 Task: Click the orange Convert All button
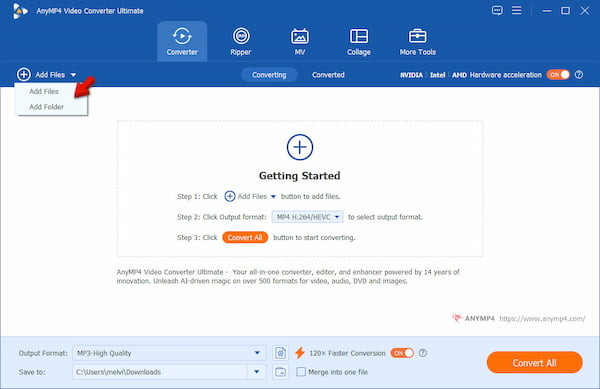click(535, 362)
